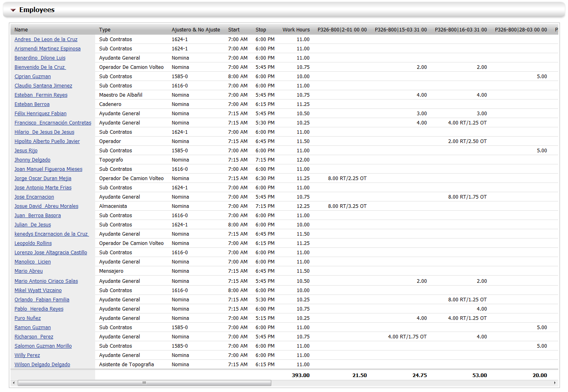The image size is (568, 392).
Task: Open Richarson Perez employee link
Action: [x=34, y=337]
